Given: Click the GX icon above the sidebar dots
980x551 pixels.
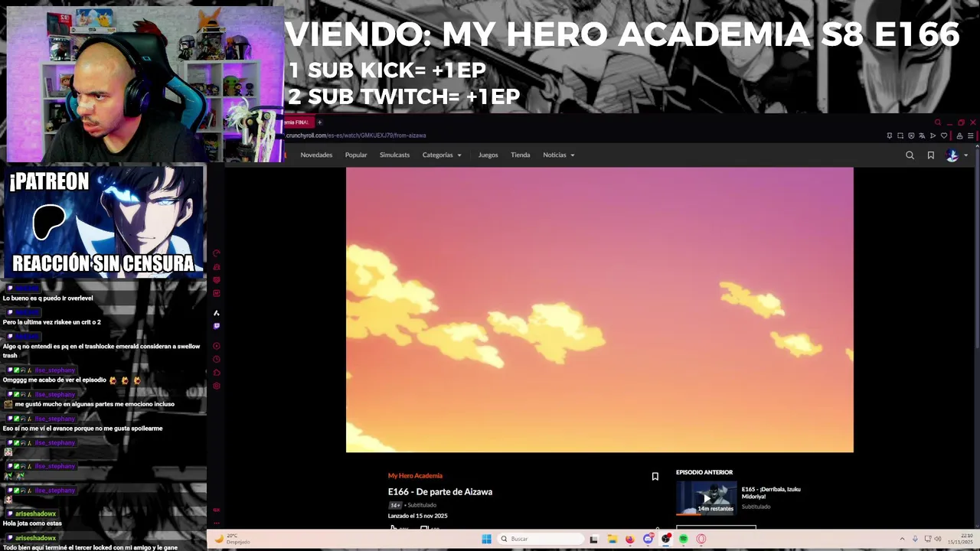Looking at the screenshot, I should (216, 510).
